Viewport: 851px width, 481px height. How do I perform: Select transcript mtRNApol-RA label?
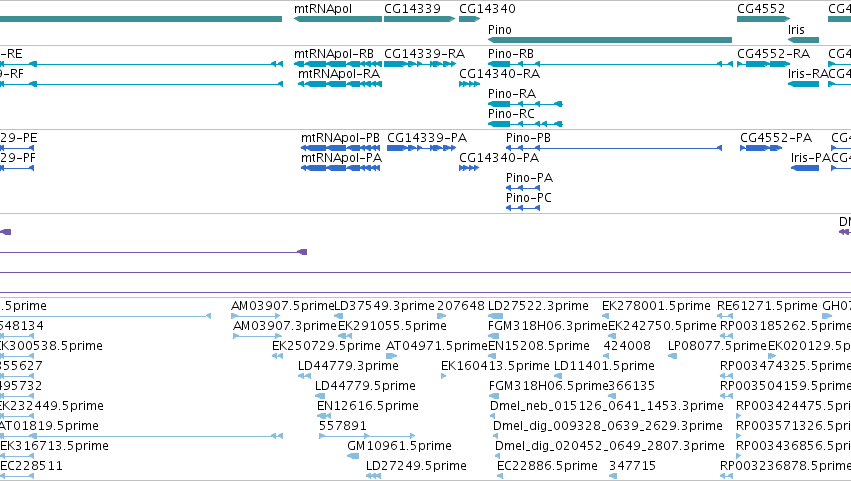(339, 74)
